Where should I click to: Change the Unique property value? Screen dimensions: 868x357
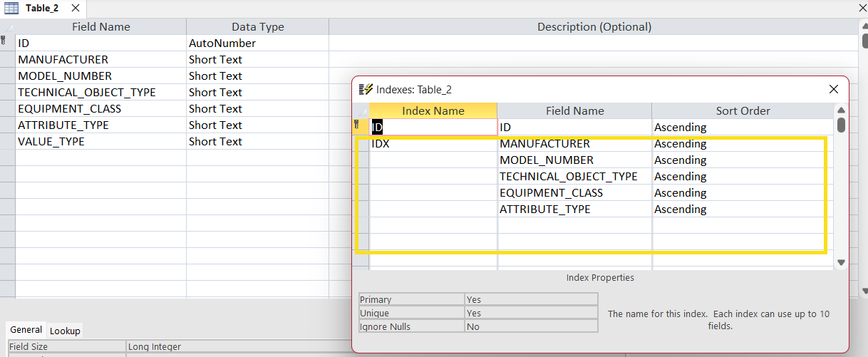tap(530, 314)
